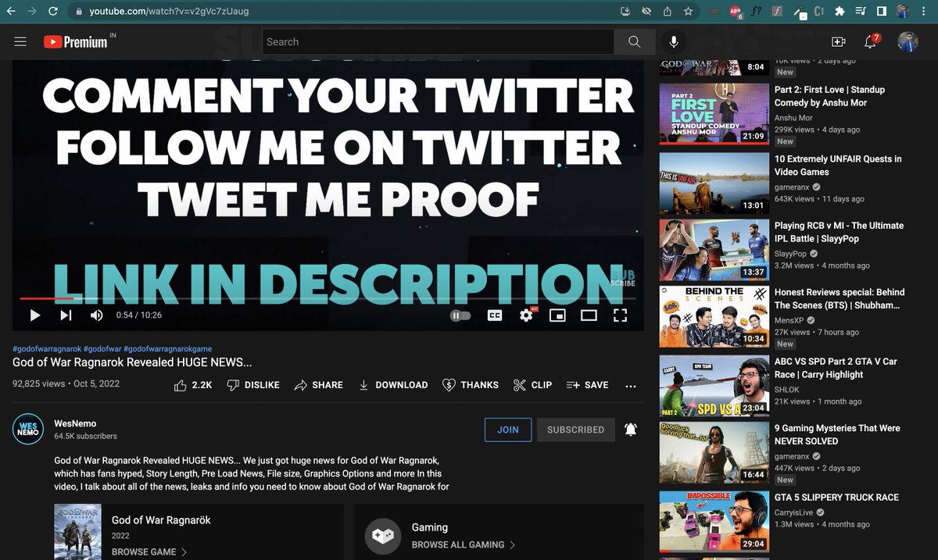The height and width of the screenshot is (560, 938).
Task: Open 10 Extremely UNFAIR Quests video title
Action: [838, 165]
